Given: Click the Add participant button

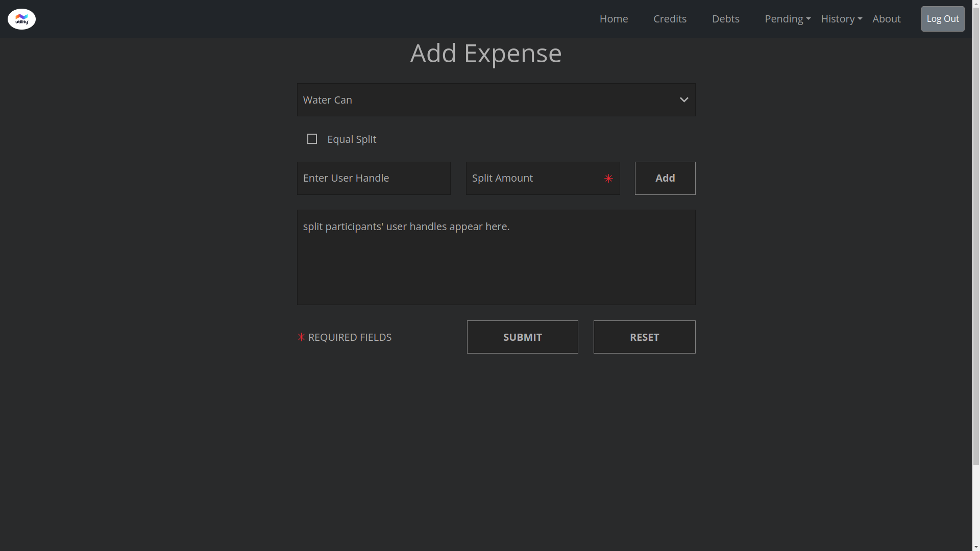Looking at the screenshot, I should pos(665,178).
